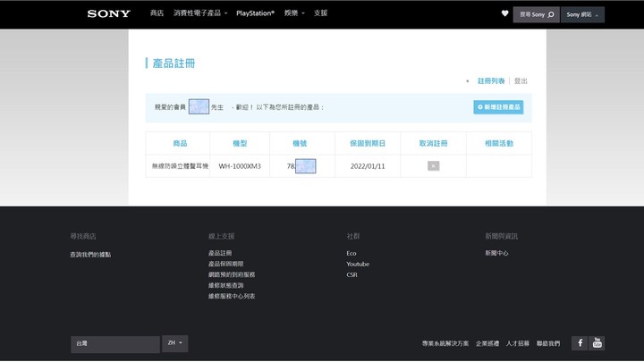Open the YouTube social icon

click(597, 343)
